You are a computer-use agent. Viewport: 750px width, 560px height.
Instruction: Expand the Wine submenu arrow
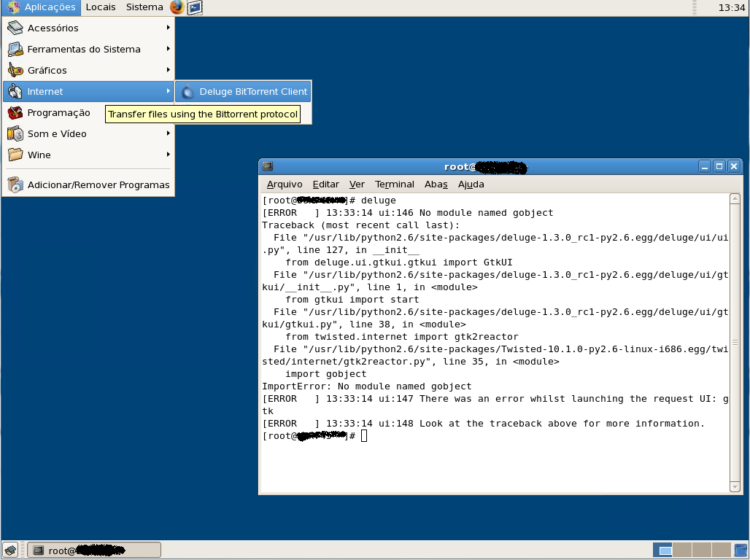[x=168, y=154]
